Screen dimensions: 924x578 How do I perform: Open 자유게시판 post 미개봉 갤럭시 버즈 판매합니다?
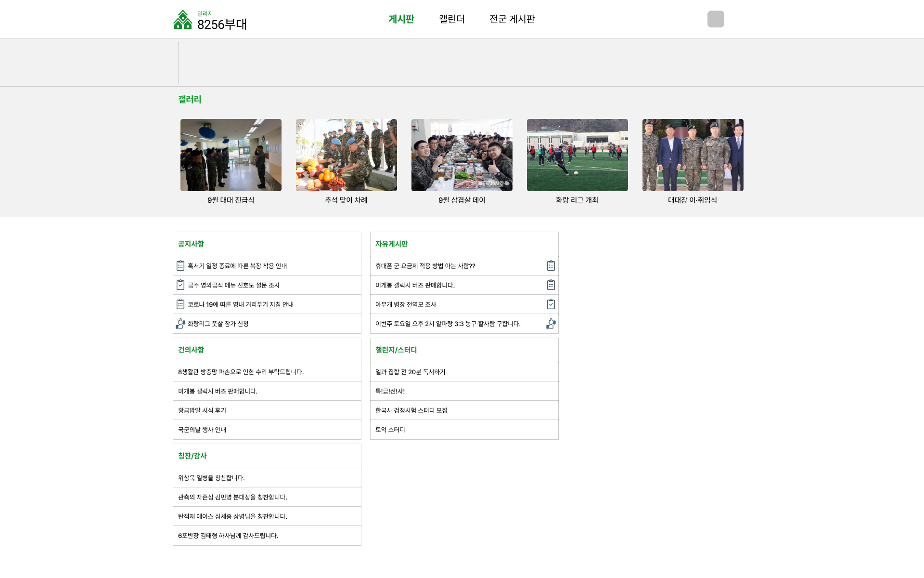coord(415,285)
